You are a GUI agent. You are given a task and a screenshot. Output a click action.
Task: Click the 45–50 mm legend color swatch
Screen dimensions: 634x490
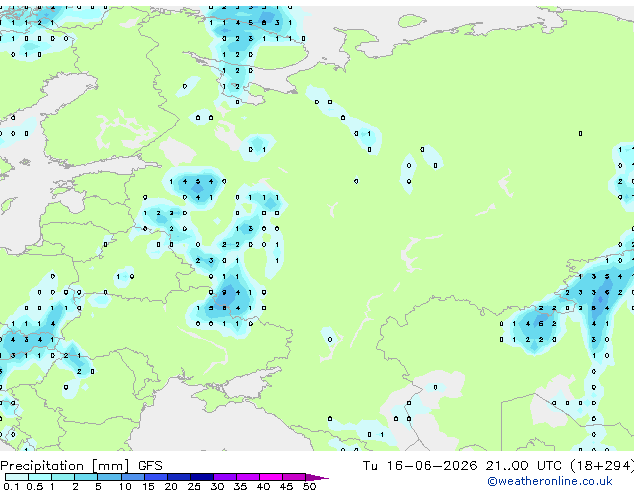pos(294,477)
